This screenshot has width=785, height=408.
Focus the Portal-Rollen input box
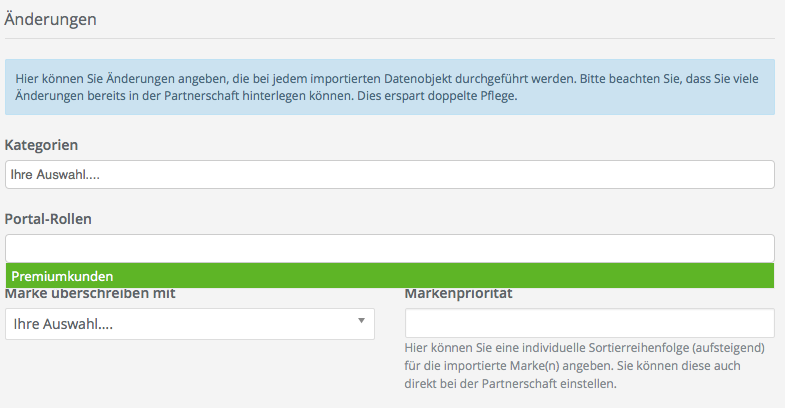[x=389, y=248]
